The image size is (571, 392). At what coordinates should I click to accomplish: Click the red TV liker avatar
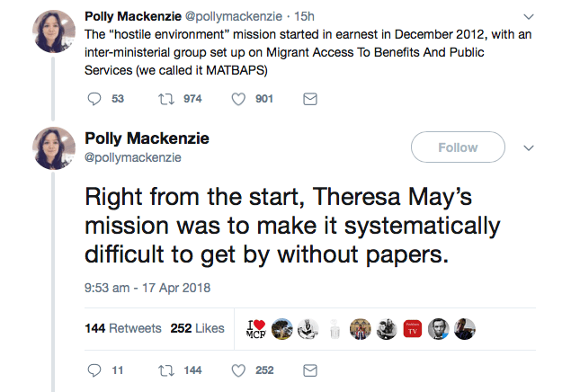413,328
